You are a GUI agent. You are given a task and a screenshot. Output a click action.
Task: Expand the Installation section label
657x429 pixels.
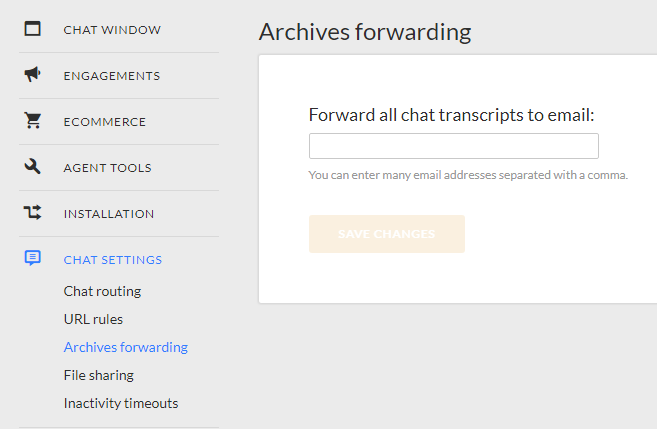[x=109, y=214]
